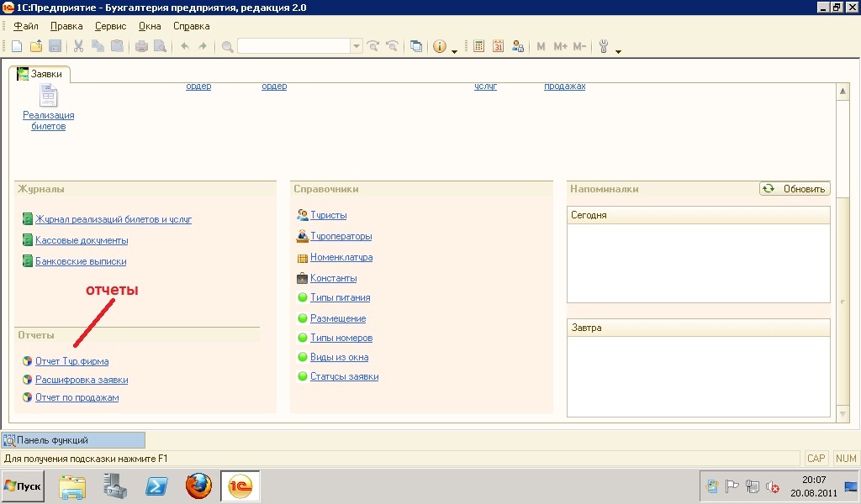Screen dimensions: 861x504
Task: Click the scrollbar down arrow
Action: (843, 414)
